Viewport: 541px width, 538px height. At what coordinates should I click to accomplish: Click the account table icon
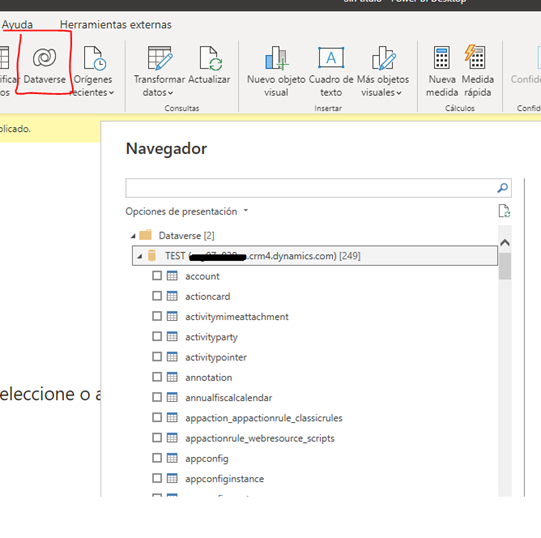pos(172,276)
